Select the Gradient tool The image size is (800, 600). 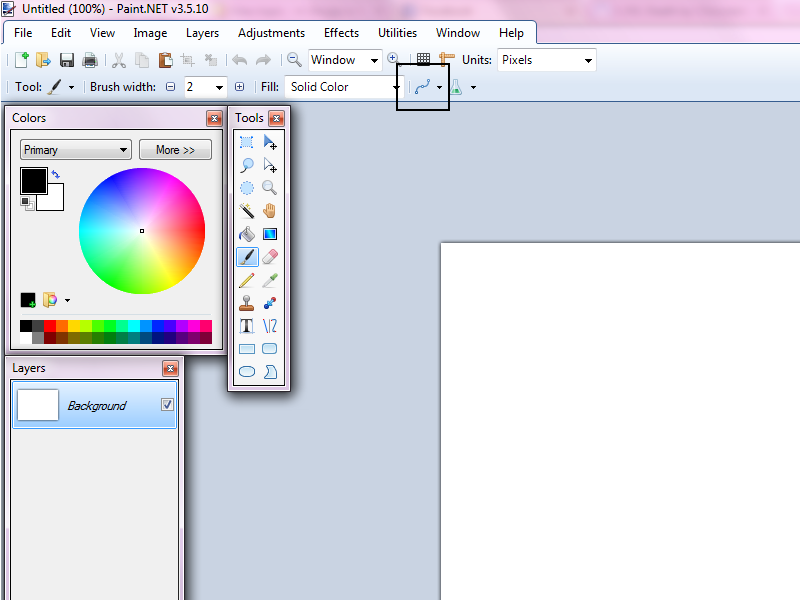[270, 234]
